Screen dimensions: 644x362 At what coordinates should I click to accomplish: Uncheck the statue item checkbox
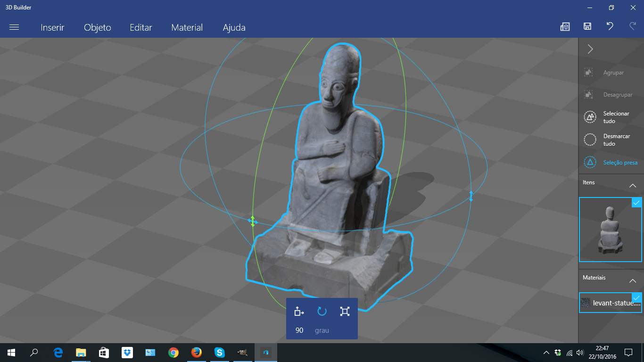(636, 203)
